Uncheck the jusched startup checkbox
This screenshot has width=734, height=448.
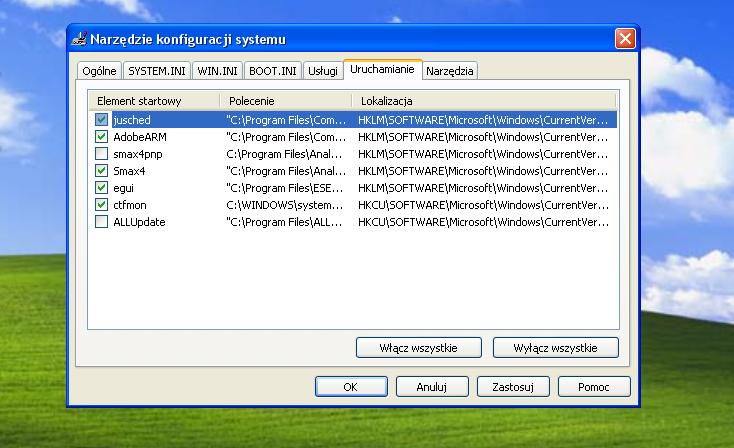(x=101, y=119)
